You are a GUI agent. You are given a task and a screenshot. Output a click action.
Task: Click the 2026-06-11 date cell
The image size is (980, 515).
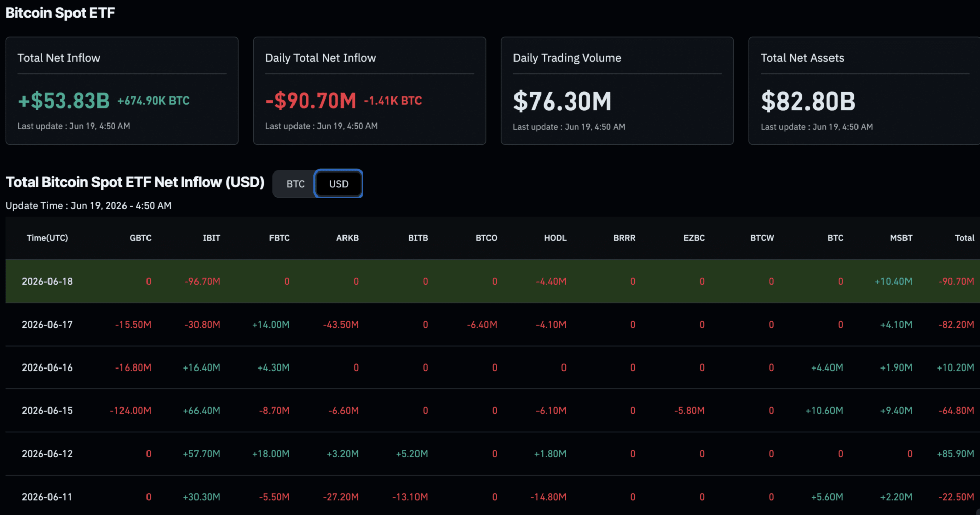(x=47, y=497)
